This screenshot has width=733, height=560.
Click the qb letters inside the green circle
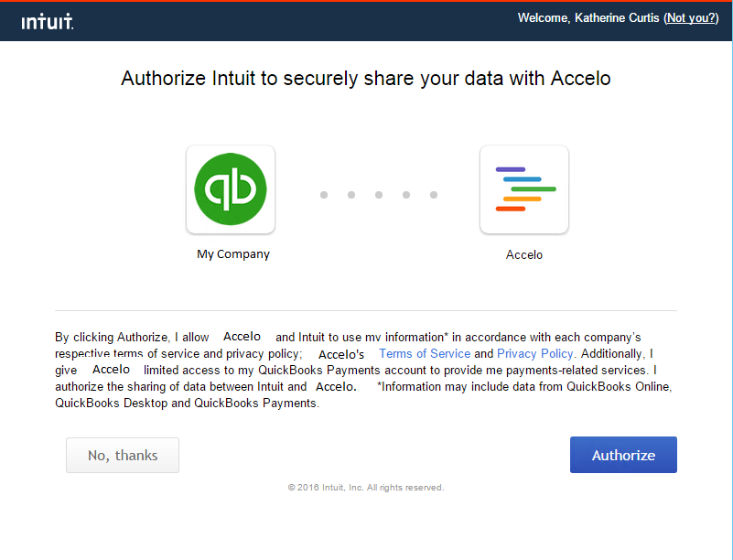[x=231, y=189]
